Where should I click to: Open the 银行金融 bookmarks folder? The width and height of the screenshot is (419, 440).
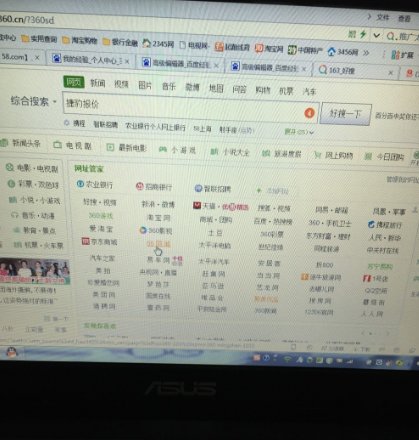120,42
